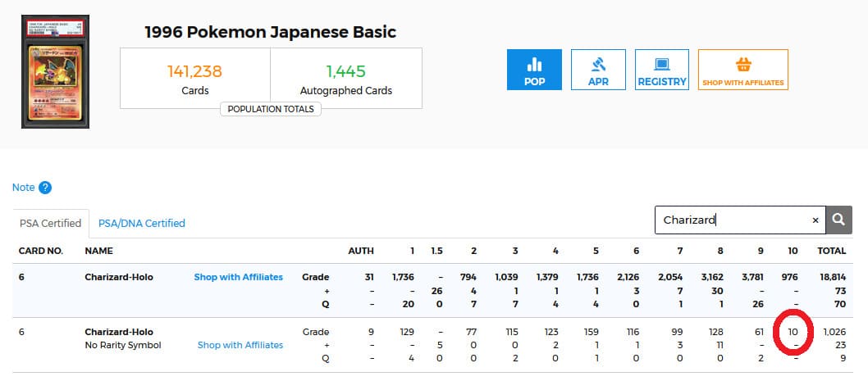This screenshot has height=381, width=868.
Task: Click the Note link text
Action: click(23, 188)
